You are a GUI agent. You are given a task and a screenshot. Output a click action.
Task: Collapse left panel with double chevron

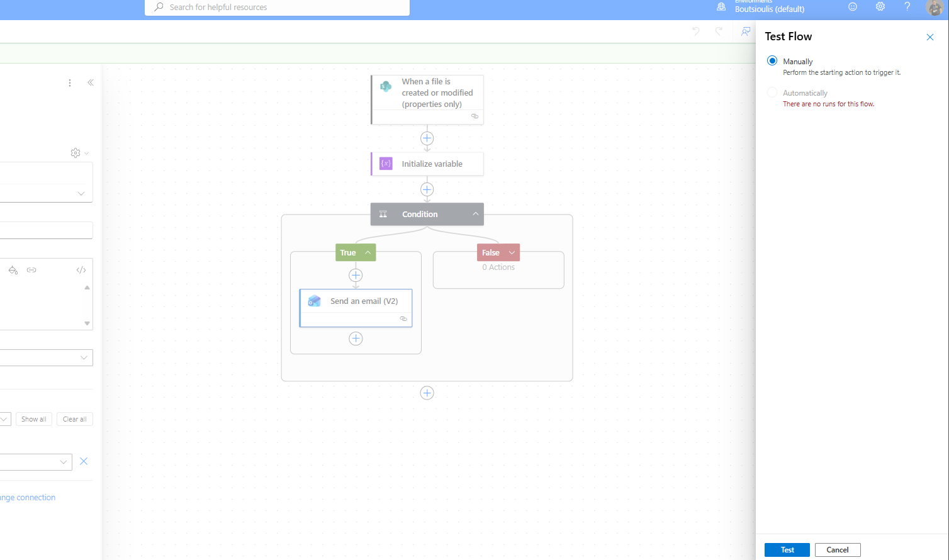pyautogui.click(x=91, y=82)
